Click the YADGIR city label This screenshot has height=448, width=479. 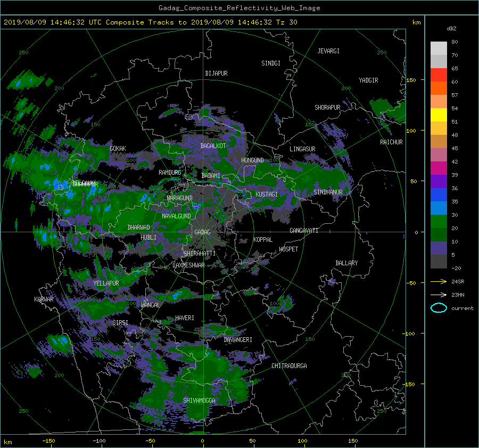click(x=368, y=80)
